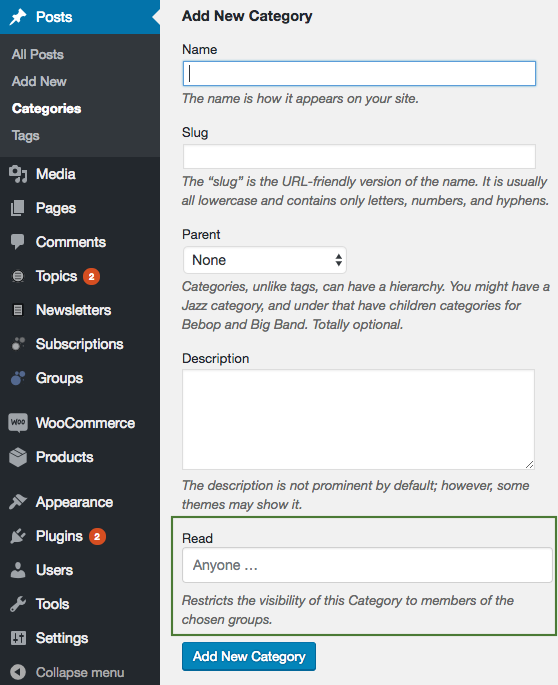
Task: Click the WooCommerce logo icon
Action: tap(18, 422)
